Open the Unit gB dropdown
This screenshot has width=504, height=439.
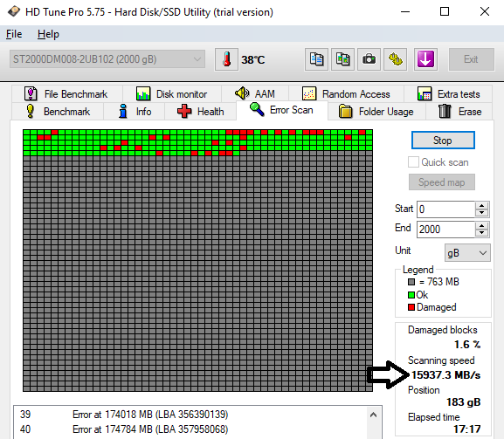coord(467,253)
